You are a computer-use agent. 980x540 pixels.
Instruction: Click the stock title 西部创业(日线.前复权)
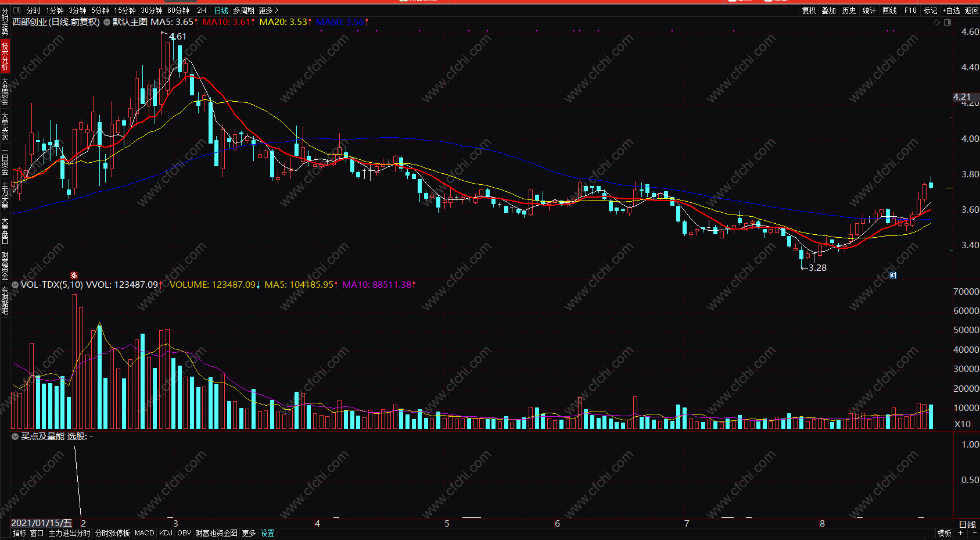[56, 22]
